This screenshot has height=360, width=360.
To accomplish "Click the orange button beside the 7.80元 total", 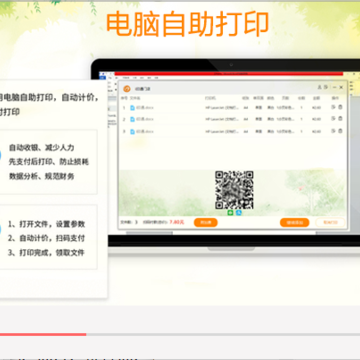I will [x=206, y=222].
